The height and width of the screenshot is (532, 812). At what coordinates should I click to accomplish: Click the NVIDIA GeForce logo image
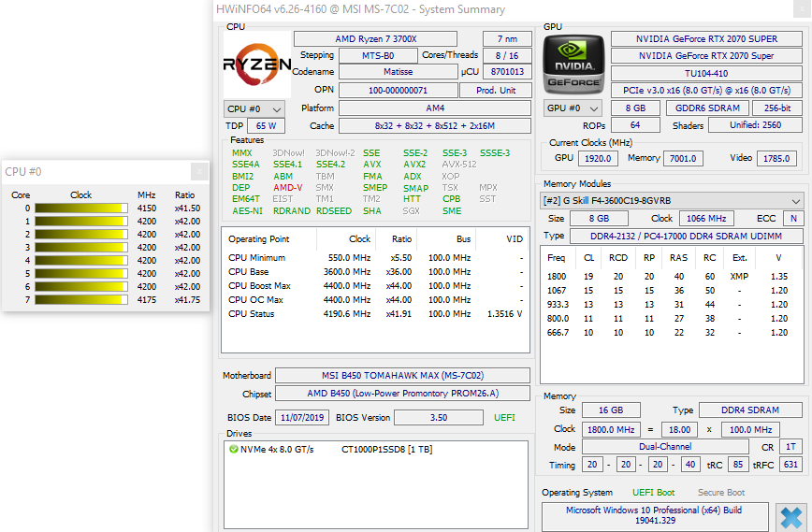pos(573,65)
